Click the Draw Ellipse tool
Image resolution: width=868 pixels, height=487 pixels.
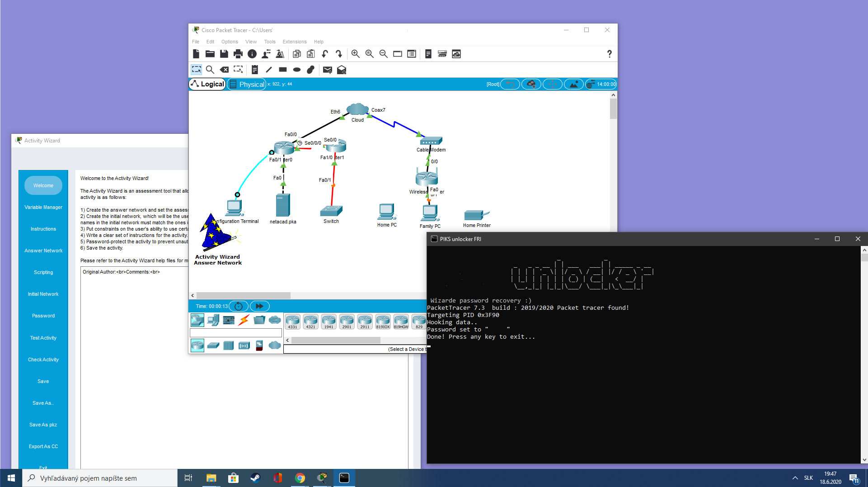tap(297, 70)
